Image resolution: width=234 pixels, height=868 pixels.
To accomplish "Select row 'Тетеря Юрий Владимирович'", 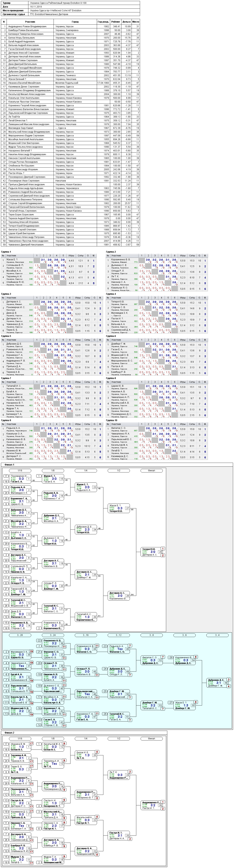I will (71, 226).
